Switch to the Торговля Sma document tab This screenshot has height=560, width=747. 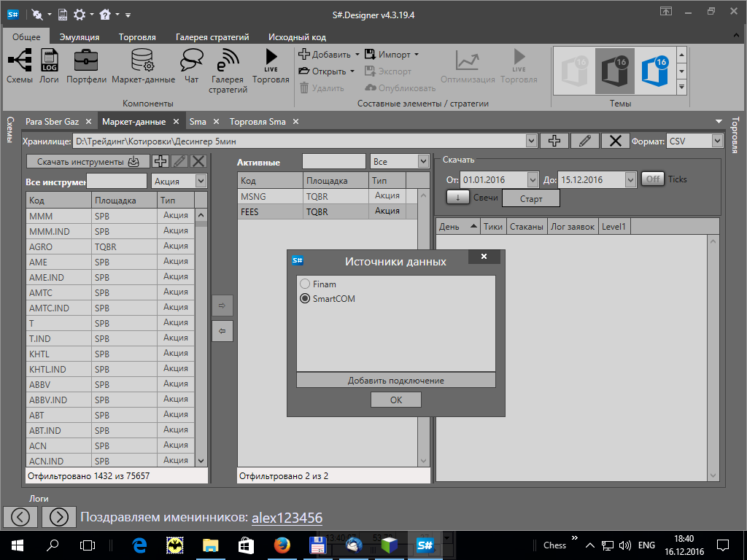(258, 122)
